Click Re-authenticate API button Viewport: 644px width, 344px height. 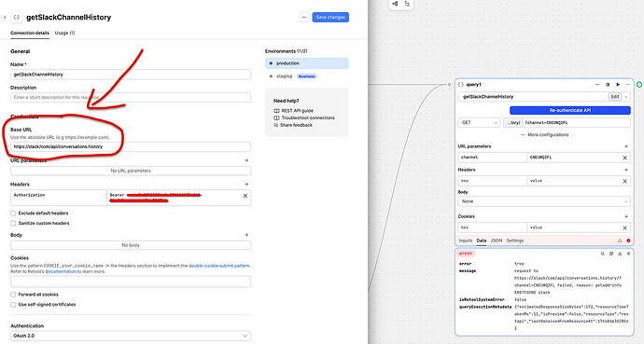pos(569,110)
